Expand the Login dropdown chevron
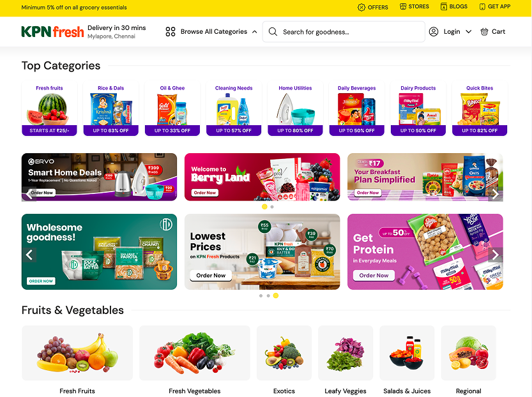The image size is (532, 397). (x=469, y=32)
